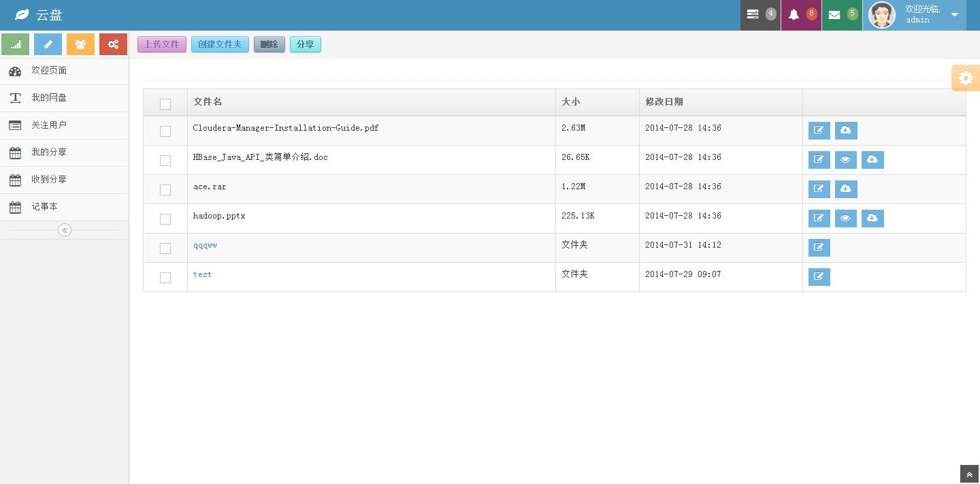This screenshot has width=980, height=484.
Task: Click the red cogs shortcut icon
Action: pos(113,44)
